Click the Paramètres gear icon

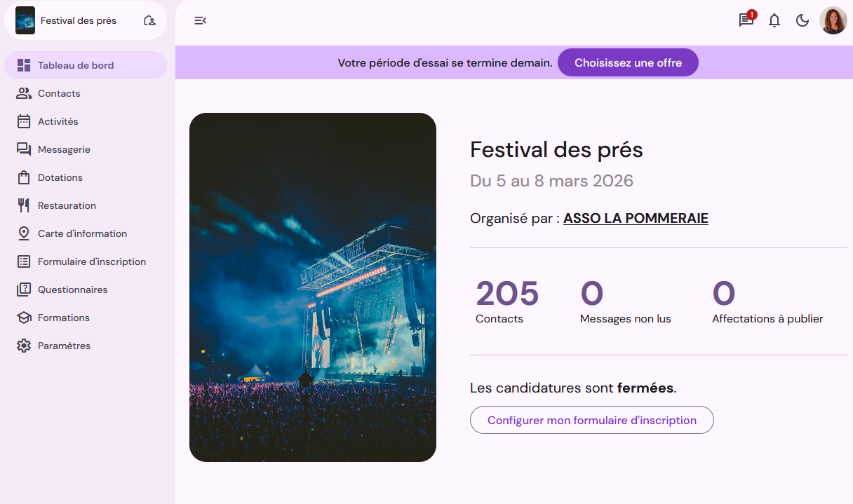(24, 346)
